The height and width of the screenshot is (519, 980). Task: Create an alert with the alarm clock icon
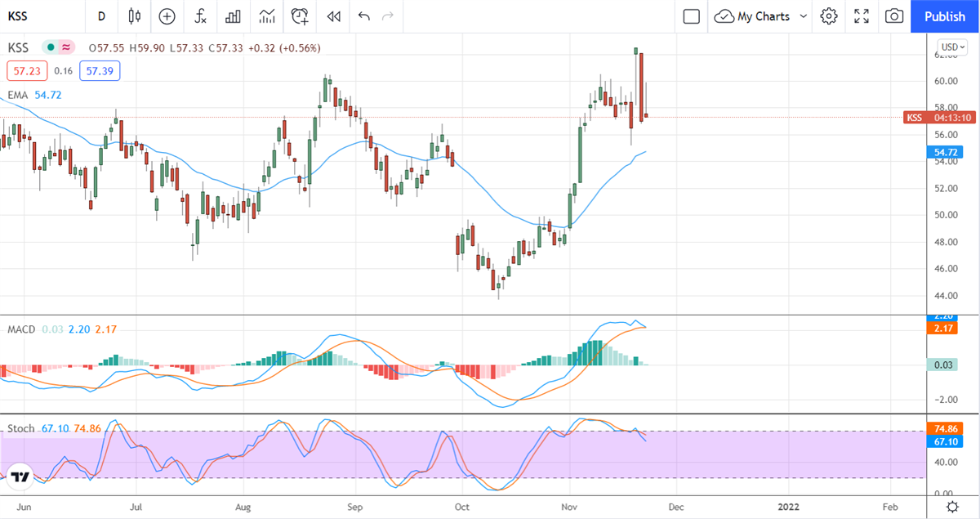tap(300, 16)
